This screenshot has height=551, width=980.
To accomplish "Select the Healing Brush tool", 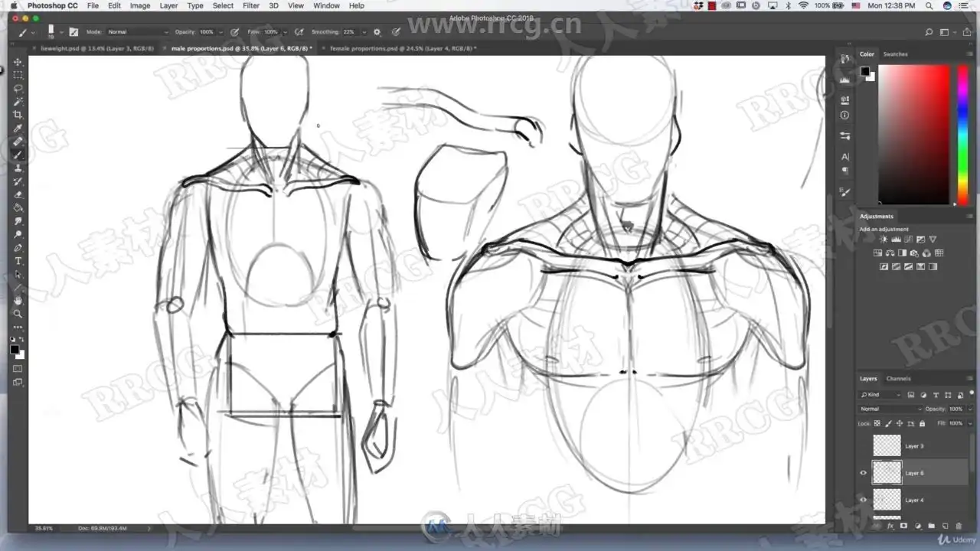I will point(18,142).
